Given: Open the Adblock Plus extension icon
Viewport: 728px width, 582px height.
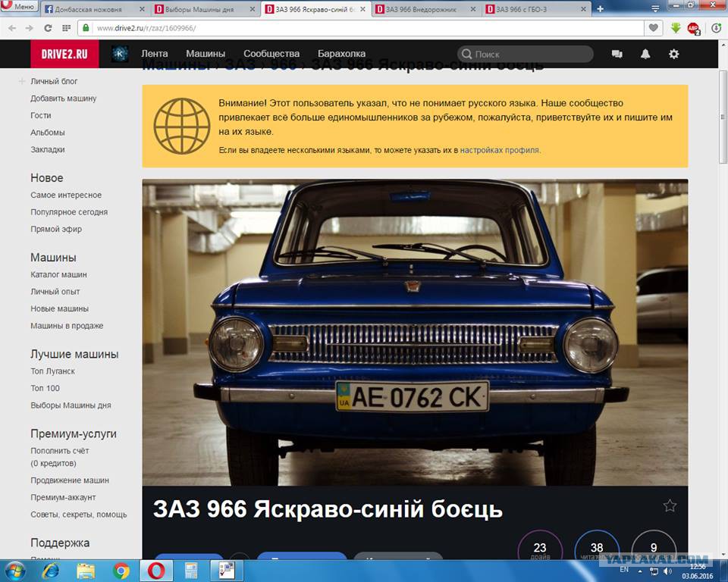Looking at the screenshot, I should tap(694, 29).
